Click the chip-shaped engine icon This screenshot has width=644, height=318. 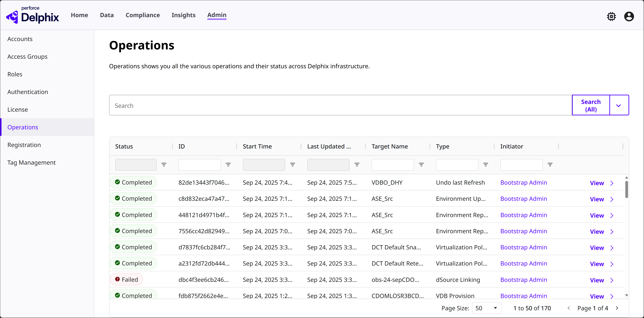click(x=611, y=16)
